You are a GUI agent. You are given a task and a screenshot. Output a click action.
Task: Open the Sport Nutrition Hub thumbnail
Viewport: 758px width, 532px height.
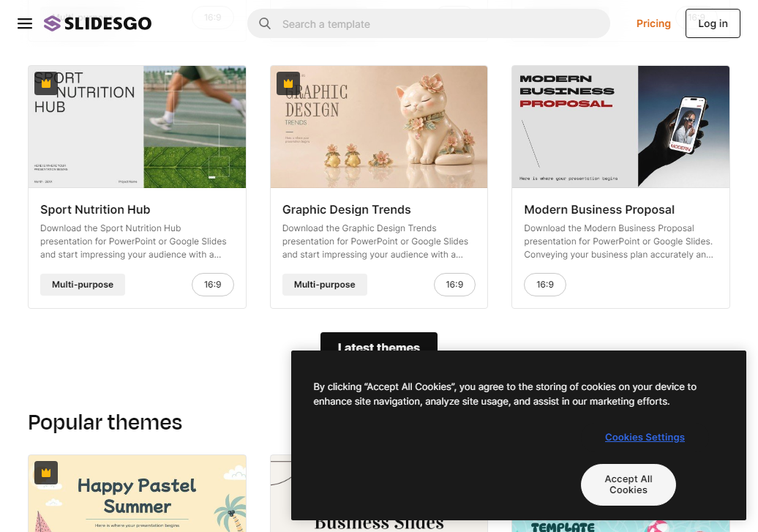[138, 127]
